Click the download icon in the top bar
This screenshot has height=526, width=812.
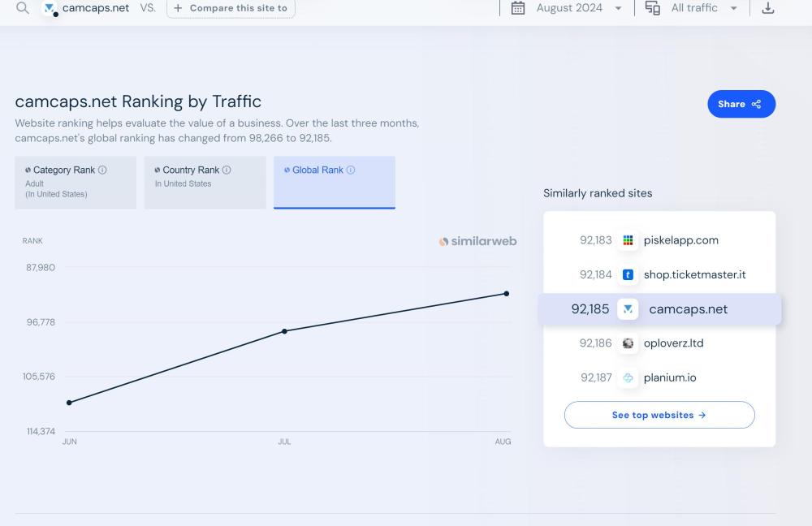click(x=767, y=8)
